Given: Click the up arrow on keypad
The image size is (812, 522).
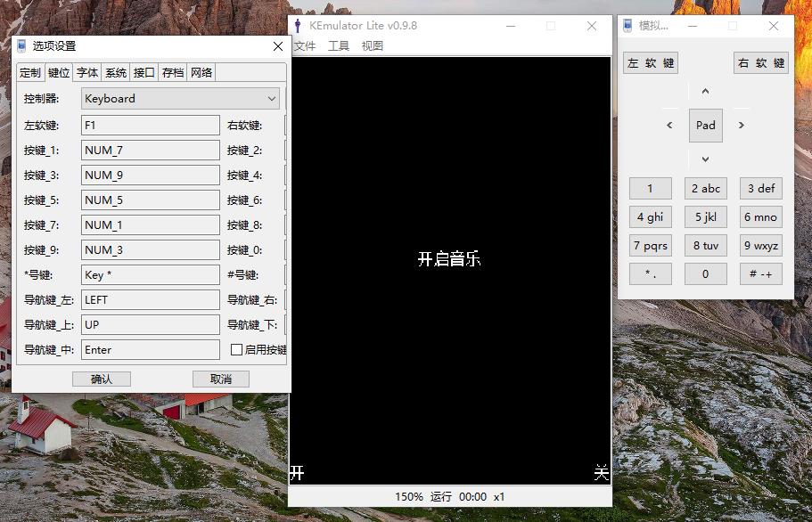Looking at the screenshot, I should click(x=705, y=92).
